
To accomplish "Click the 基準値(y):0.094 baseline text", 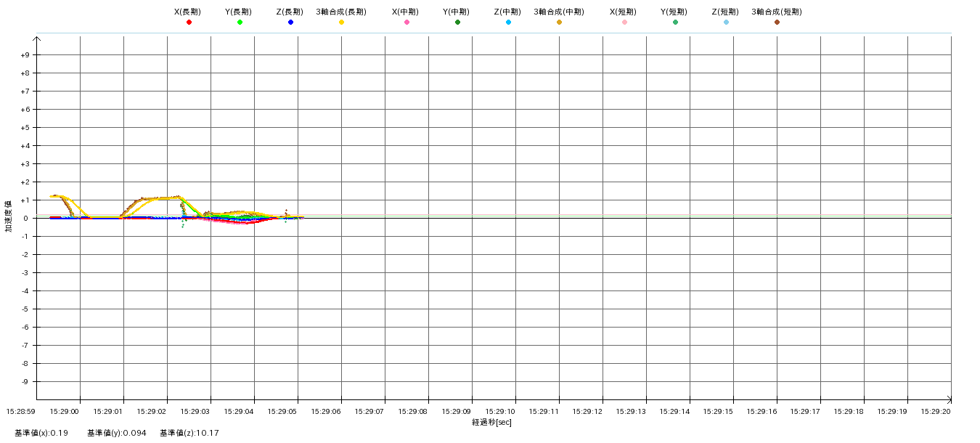I will 117,433.
